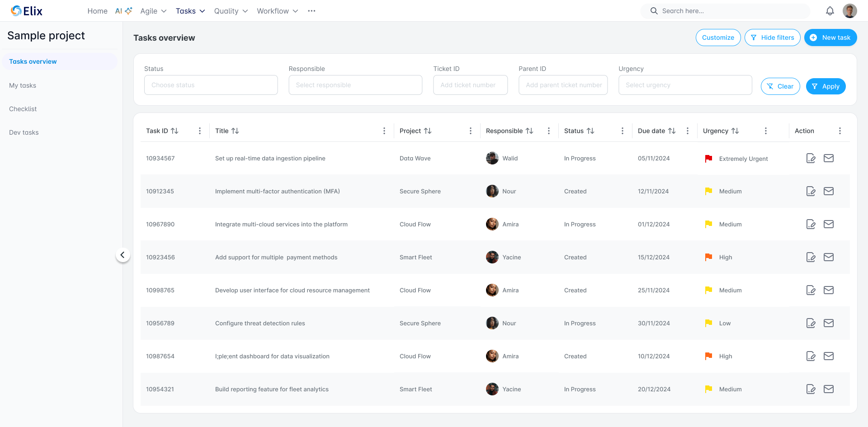
Task: Edit task 10967890
Action: [811, 225]
